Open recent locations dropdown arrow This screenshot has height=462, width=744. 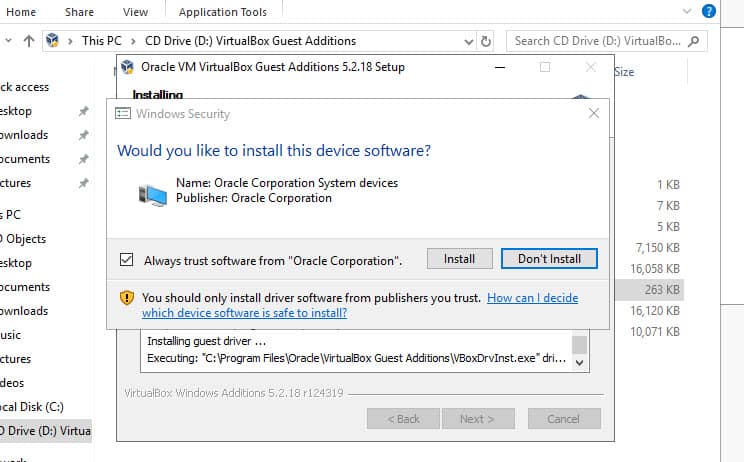(x=9, y=41)
